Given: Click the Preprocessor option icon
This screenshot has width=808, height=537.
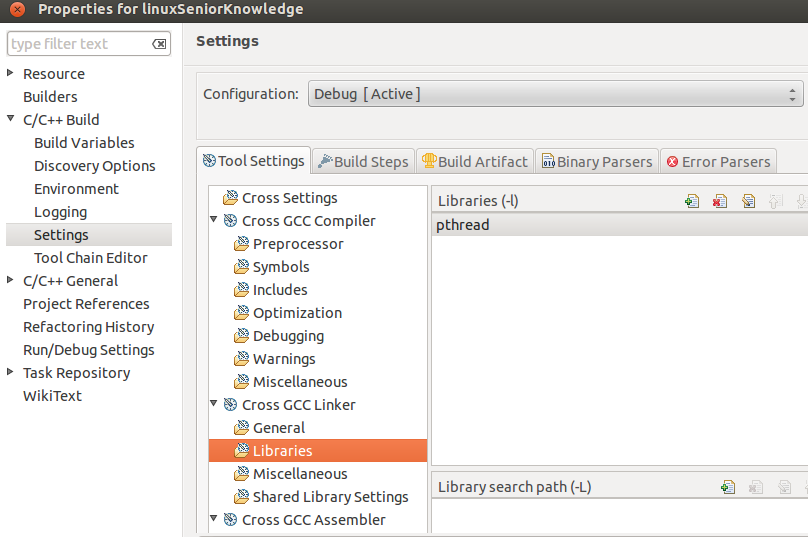Looking at the screenshot, I should coord(241,244).
